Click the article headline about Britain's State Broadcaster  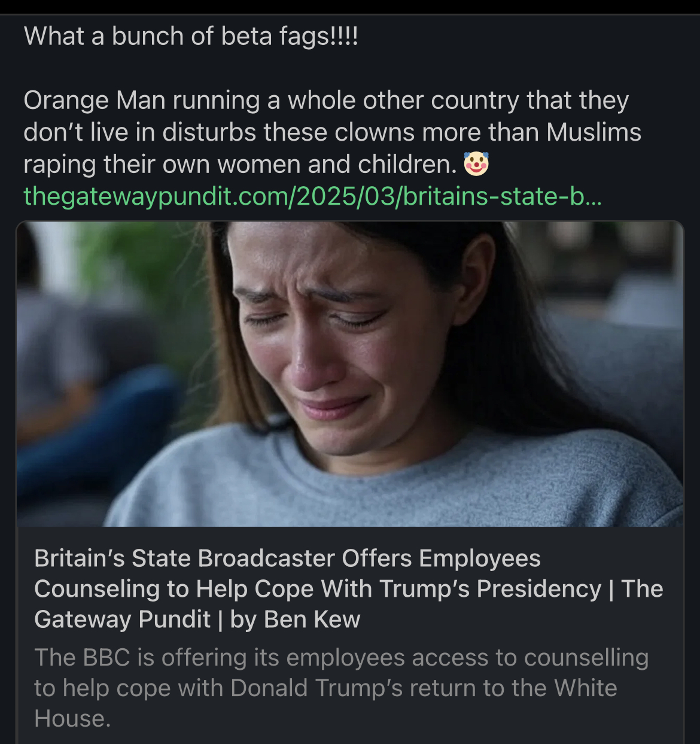click(287, 558)
